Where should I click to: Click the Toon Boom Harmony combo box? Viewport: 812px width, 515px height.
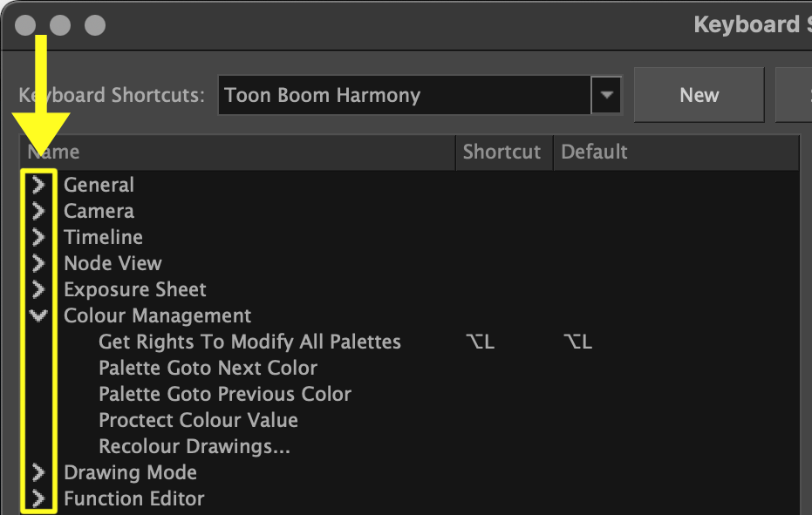[405, 95]
